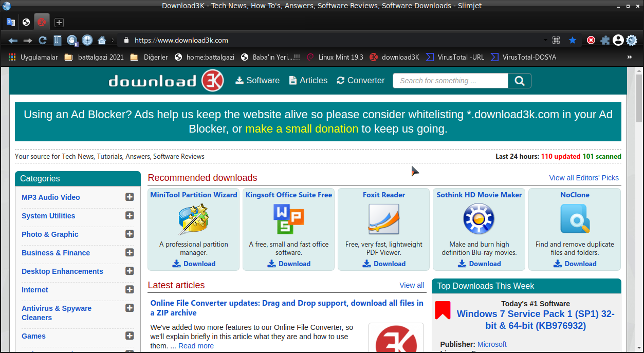Expand the System Utilities category
Viewport: 644px width, 353px height.
(x=130, y=215)
